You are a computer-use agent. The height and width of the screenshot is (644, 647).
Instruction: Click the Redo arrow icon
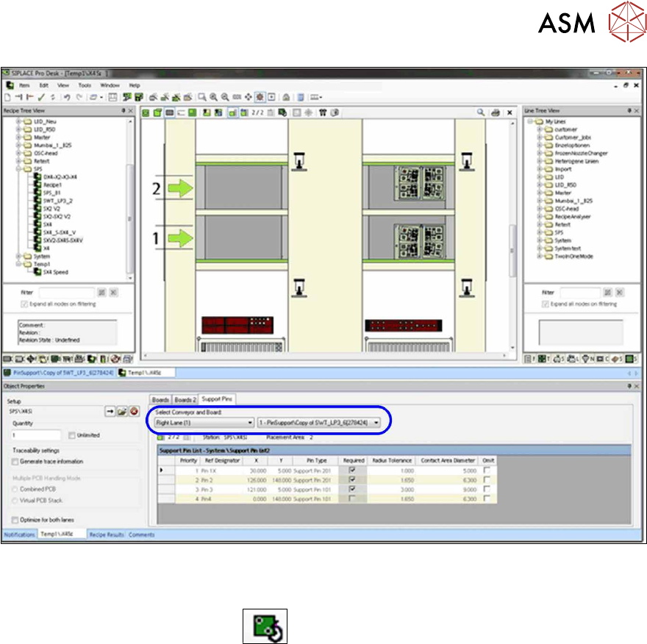(x=79, y=97)
